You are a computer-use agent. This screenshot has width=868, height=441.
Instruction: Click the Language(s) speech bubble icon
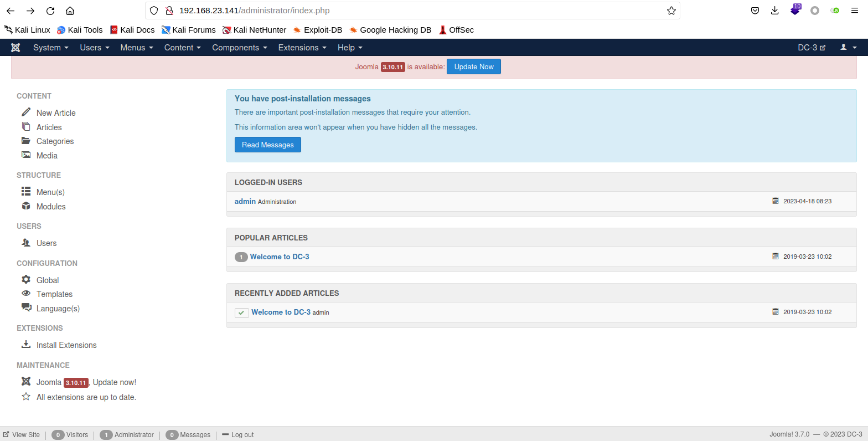tap(26, 307)
